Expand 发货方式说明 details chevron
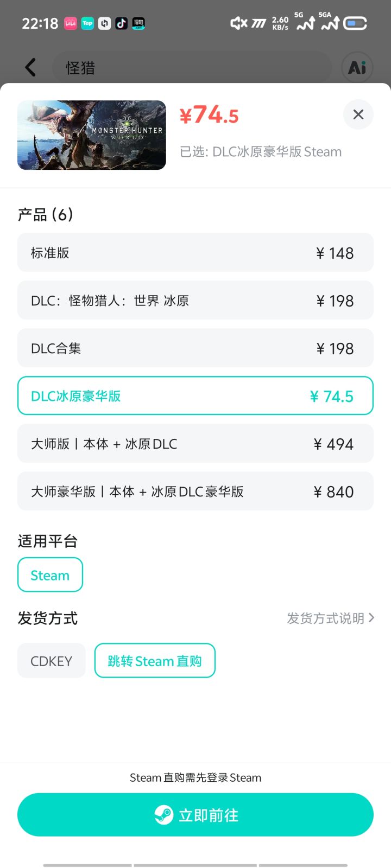Image resolution: width=391 pixels, height=868 pixels. (371, 618)
